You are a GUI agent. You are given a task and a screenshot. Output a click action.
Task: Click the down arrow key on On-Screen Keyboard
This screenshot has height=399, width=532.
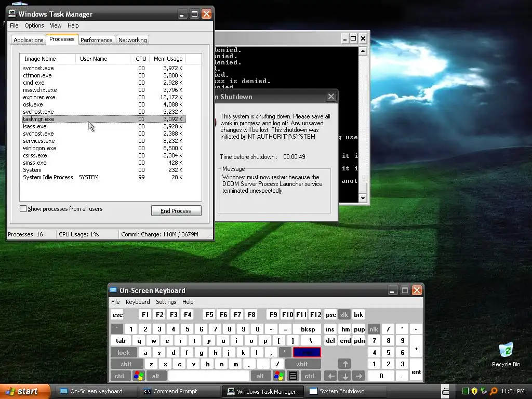[x=345, y=376]
